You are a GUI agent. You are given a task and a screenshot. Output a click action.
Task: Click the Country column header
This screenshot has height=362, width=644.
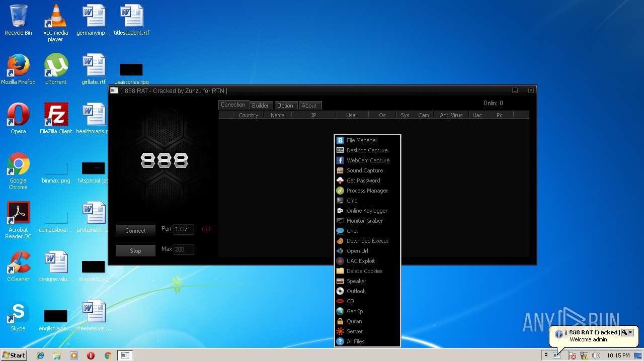(249, 115)
